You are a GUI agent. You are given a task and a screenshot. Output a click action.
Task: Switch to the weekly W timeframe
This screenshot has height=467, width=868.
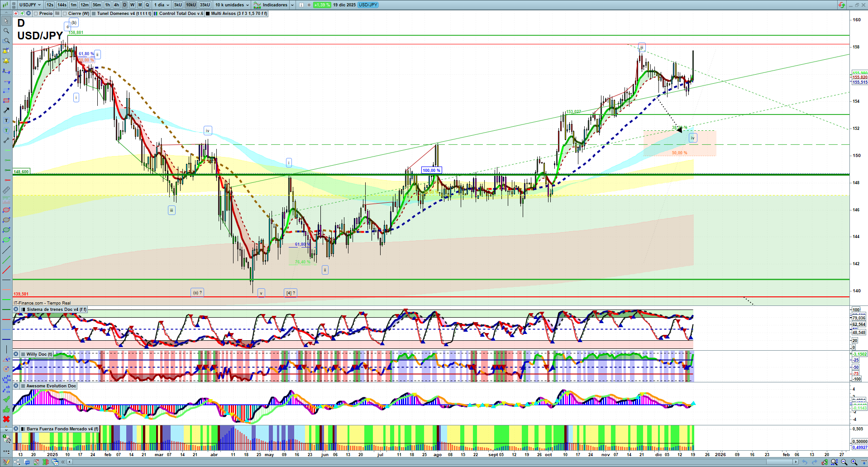[x=132, y=5]
